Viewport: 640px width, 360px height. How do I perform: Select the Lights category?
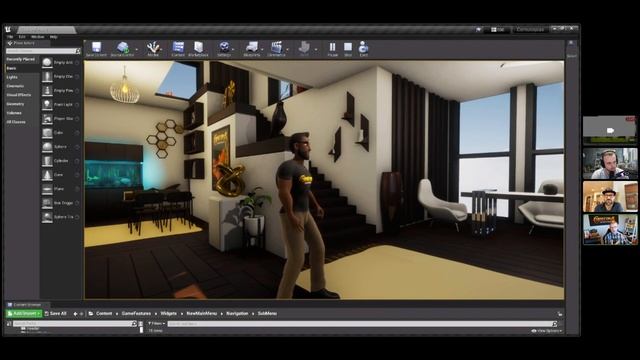[x=12, y=77]
